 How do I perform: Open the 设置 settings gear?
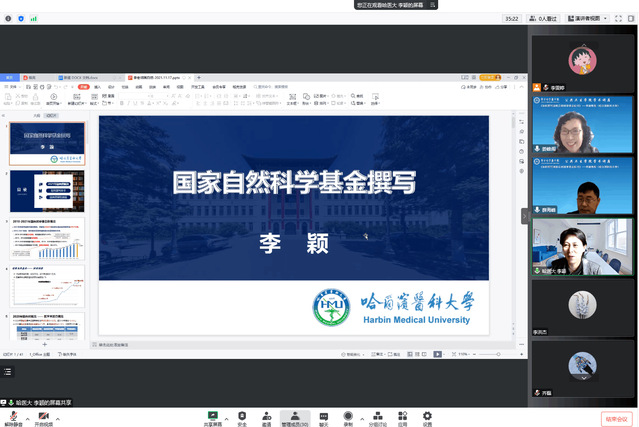tap(427, 414)
